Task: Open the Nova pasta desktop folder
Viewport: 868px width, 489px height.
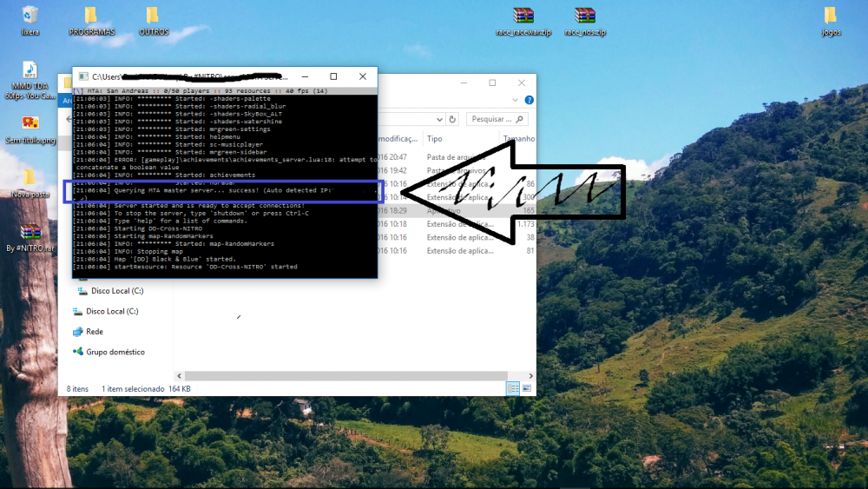Action: tap(30, 178)
